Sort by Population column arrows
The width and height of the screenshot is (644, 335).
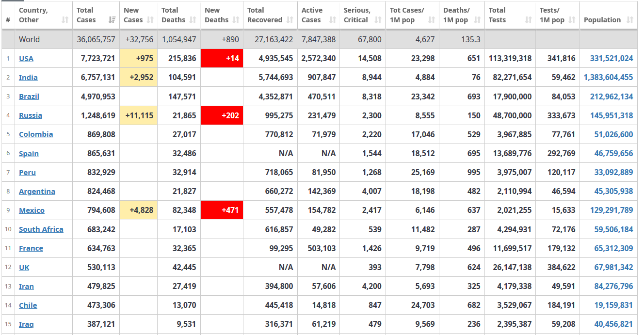[x=630, y=20]
